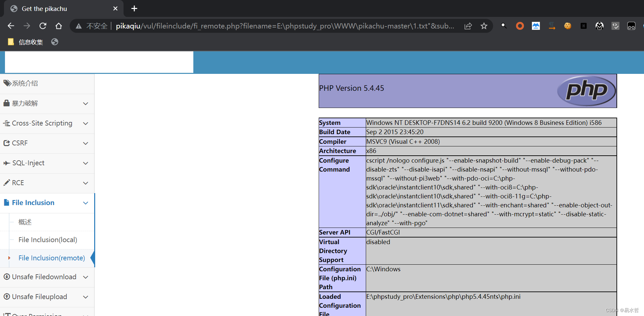The image size is (644, 316).
Task: Open the cookie extension icon
Action: tap(568, 26)
